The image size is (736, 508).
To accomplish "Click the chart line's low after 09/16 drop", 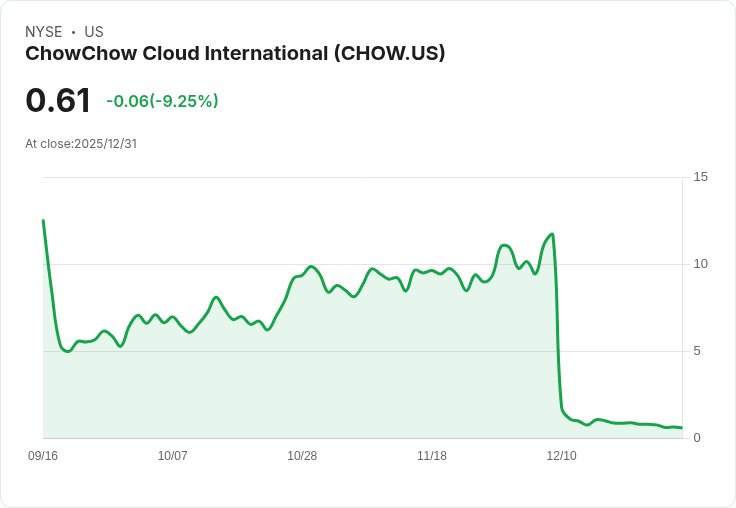I will point(68,351).
